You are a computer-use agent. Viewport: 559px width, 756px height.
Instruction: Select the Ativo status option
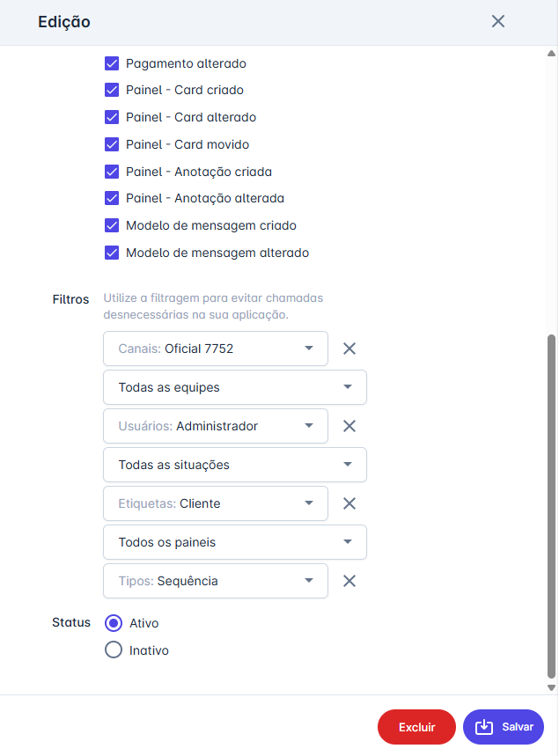pyautogui.click(x=114, y=623)
